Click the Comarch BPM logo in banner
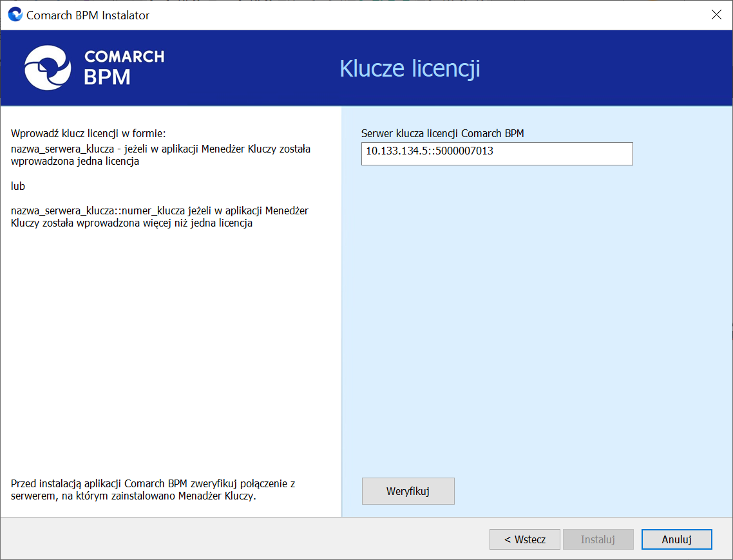 pos(94,68)
